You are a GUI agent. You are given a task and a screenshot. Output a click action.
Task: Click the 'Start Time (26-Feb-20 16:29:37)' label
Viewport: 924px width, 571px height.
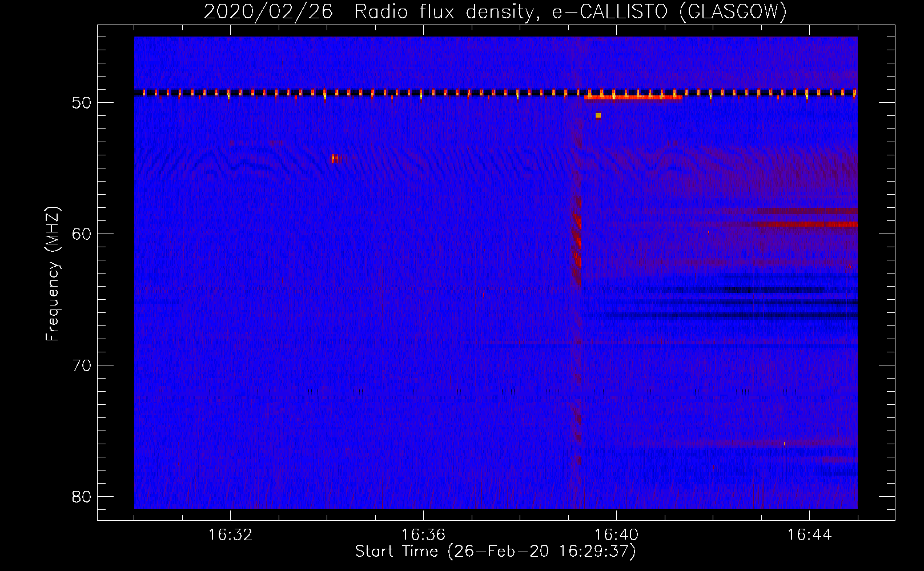click(495, 552)
